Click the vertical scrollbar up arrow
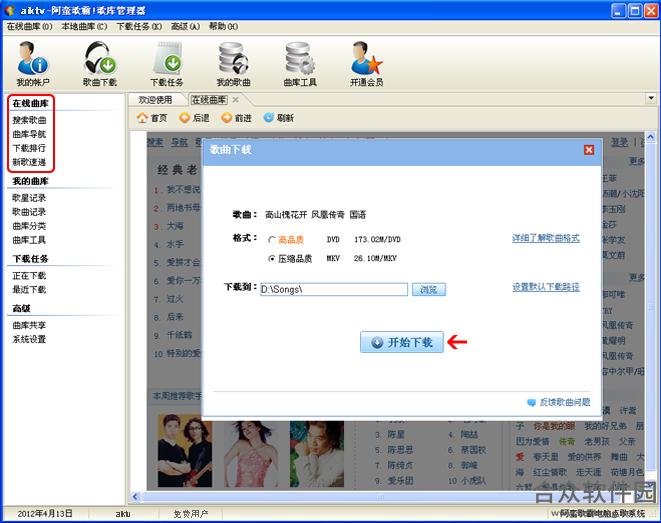 [x=651, y=137]
